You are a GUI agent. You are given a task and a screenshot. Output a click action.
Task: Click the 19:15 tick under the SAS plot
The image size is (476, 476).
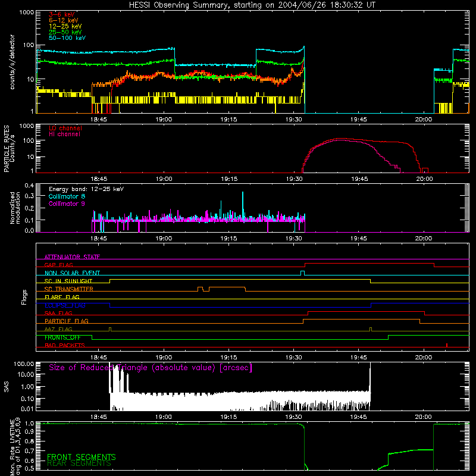228,417
